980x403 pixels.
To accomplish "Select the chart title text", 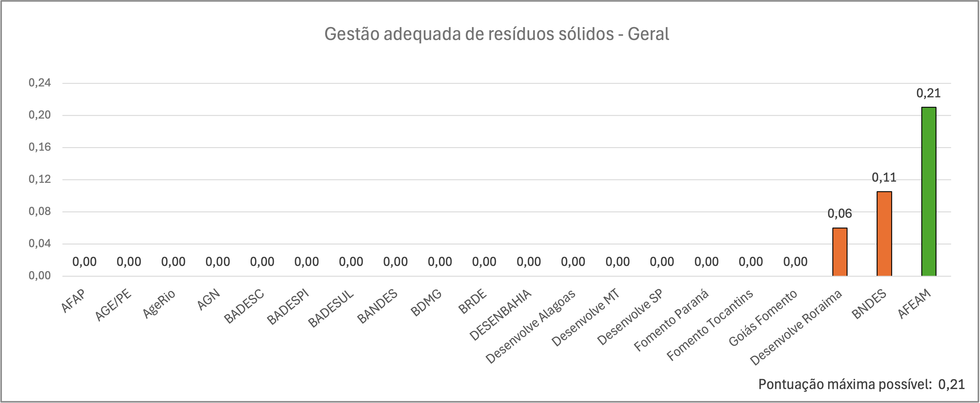I will point(497,34).
